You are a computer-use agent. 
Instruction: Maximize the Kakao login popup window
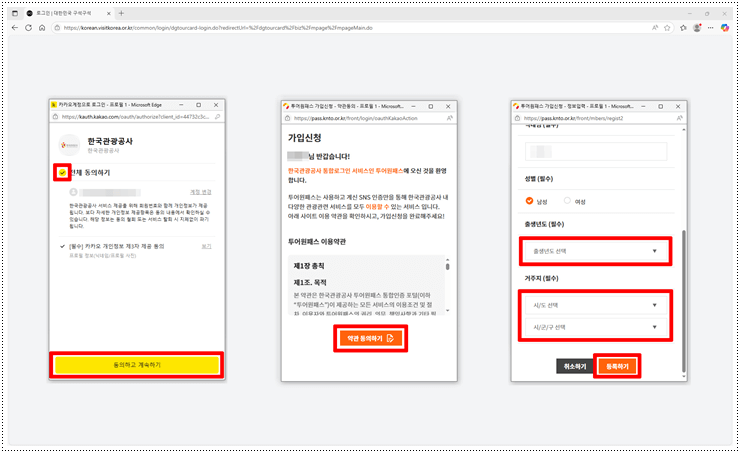tap(199, 105)
